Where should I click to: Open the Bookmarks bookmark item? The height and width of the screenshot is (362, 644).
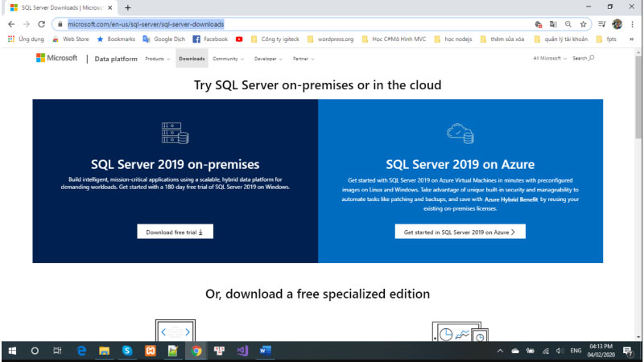[x=116, y=39]
